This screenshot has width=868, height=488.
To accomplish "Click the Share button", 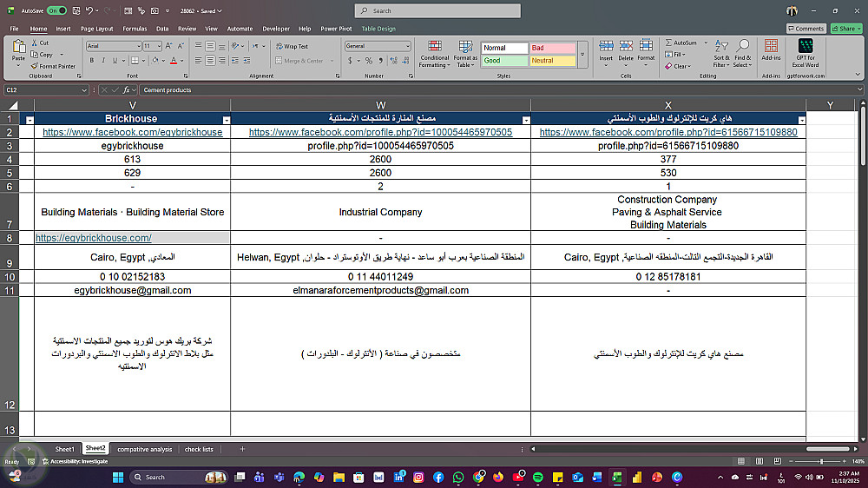I will pyautogui.click(x=845, y=29).
